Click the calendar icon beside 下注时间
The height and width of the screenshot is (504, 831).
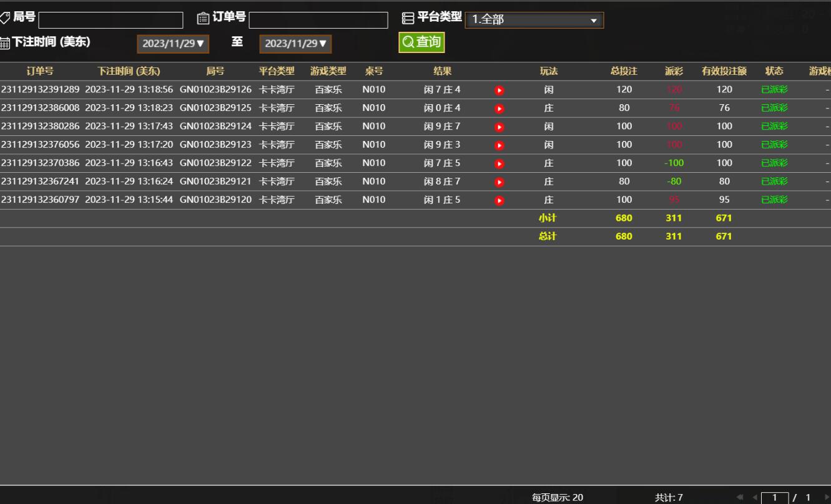pos(4,43)
